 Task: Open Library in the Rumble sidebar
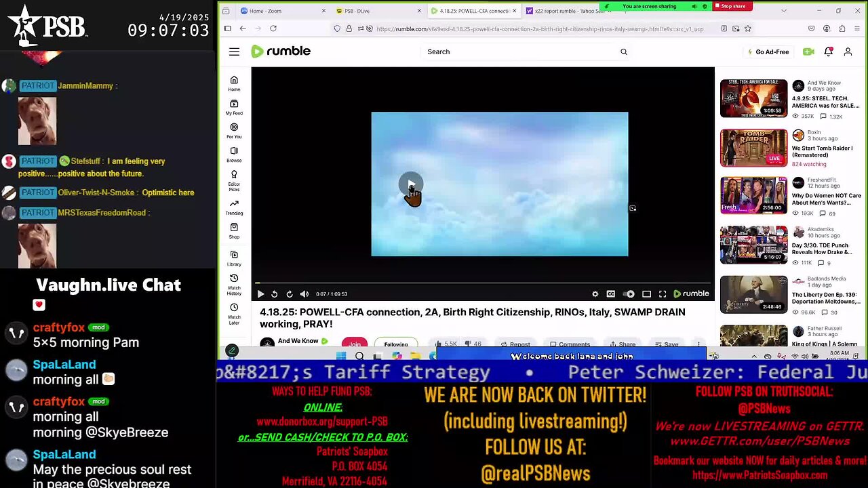234,258
